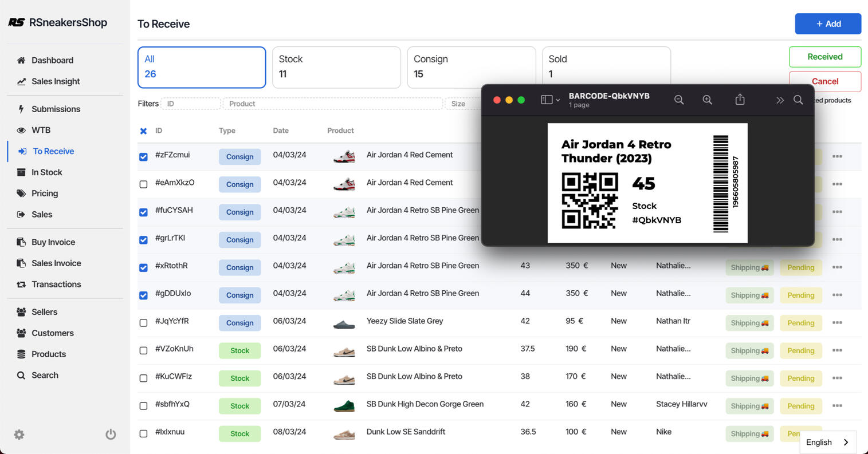Click the green Received button
The image size is (868, 454).
coord(824,57)
